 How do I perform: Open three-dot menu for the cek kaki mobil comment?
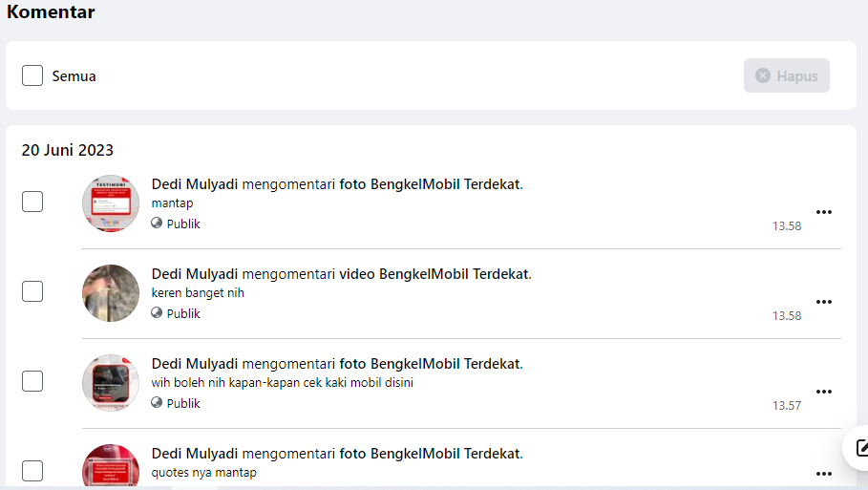824,392
